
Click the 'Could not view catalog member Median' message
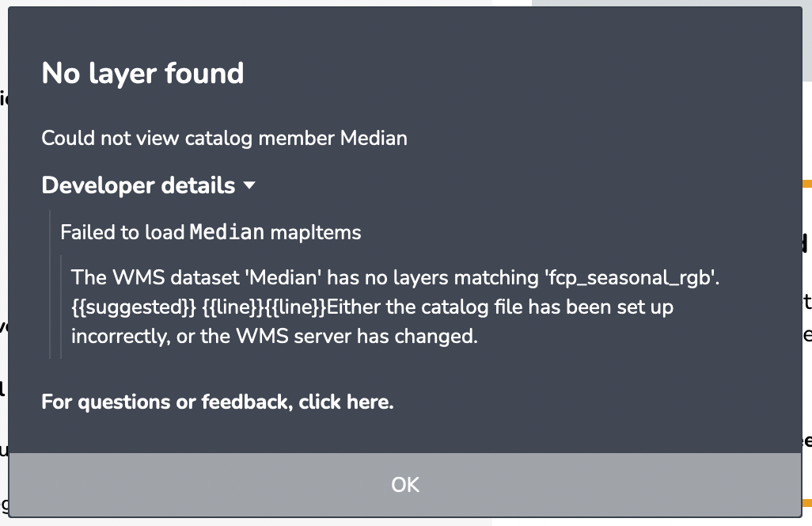[x=225, y=138]
